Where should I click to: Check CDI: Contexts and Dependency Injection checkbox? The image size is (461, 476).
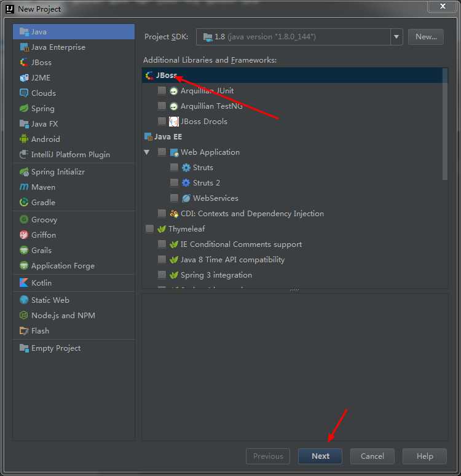[x=162, y=213]
